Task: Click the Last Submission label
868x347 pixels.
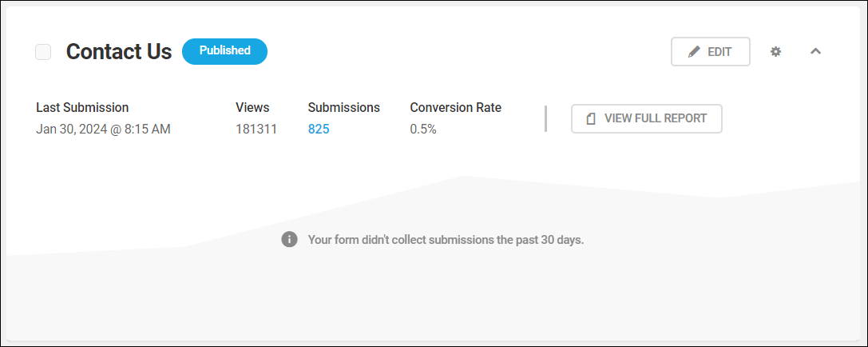Action: coord(82,107)
